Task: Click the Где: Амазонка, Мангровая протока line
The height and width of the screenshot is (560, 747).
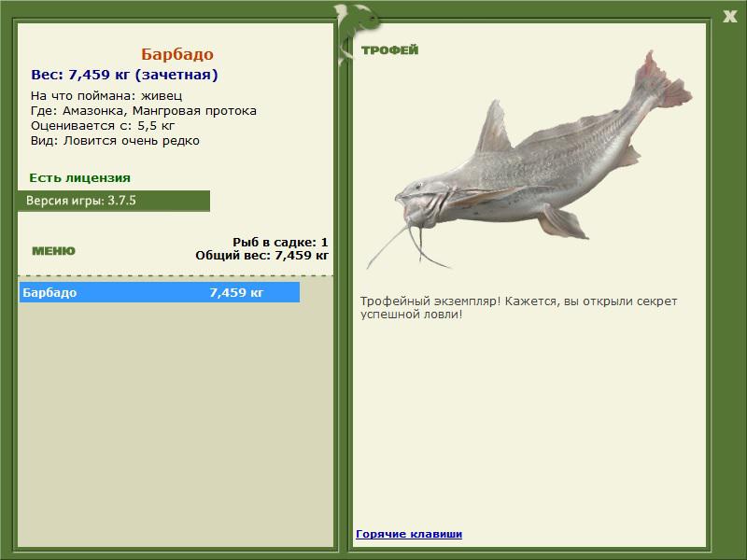Action: coord(144,111)
